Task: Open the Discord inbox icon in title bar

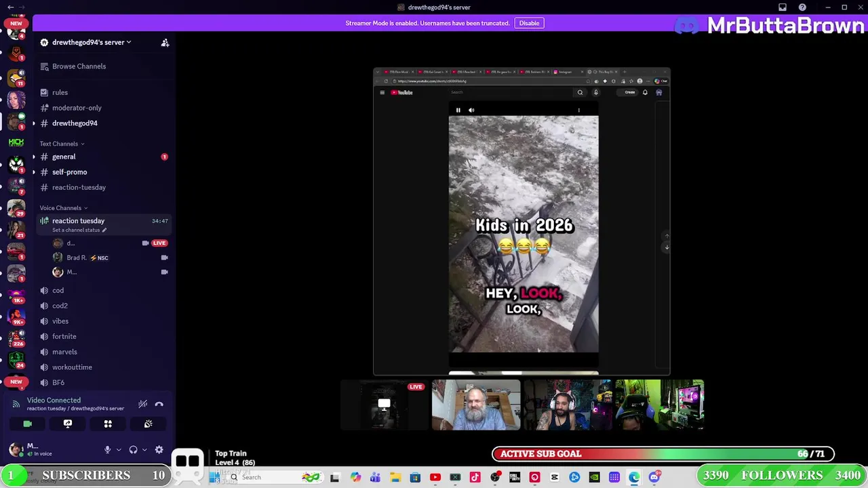Action: pos(783,7)
